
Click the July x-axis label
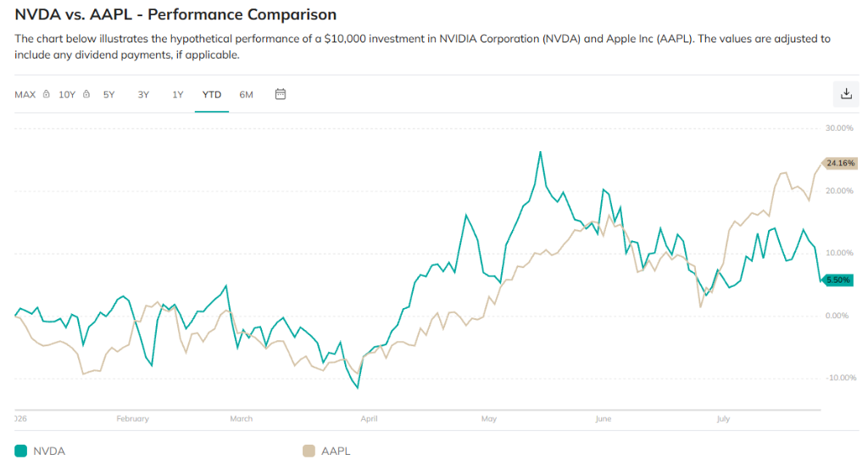(723, 418)
